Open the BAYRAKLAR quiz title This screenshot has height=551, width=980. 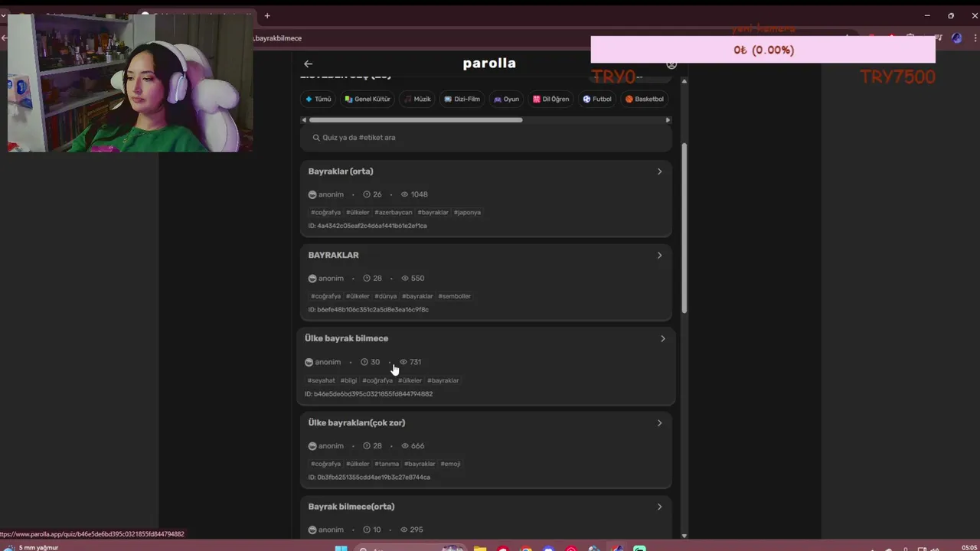pos(333,255)
